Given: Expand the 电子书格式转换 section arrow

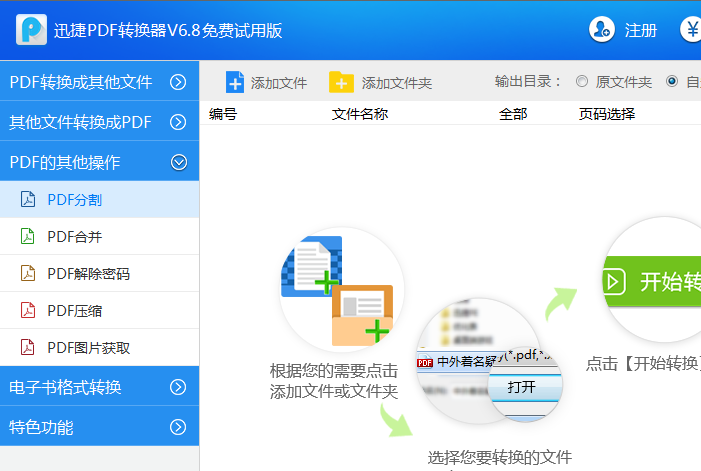Looking at the screenshot, I should pyautogui.click(x=178, y=387).
